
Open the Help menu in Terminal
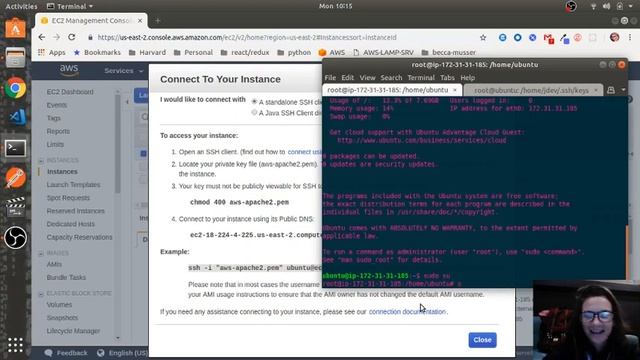pyautogui.click(x=467, y=78)
